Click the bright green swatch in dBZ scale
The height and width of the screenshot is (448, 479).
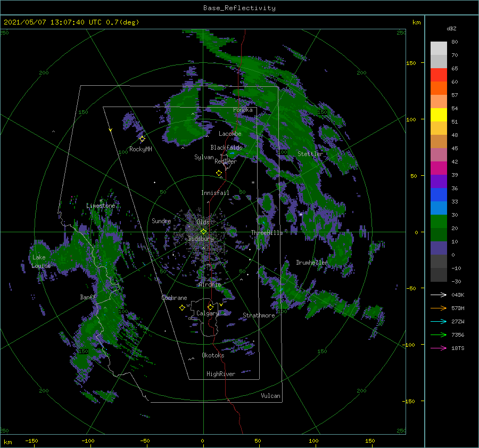(439, 222)
